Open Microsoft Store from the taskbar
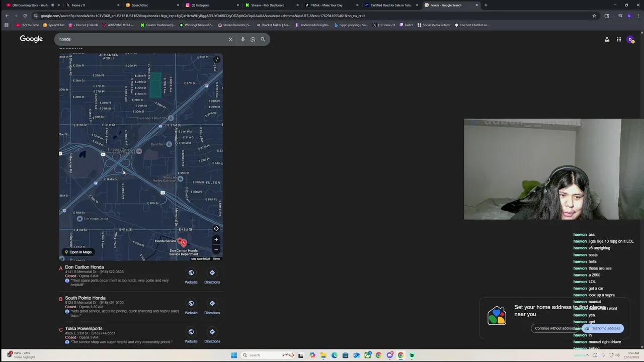The image size is (644, 362). pos(346,355)
